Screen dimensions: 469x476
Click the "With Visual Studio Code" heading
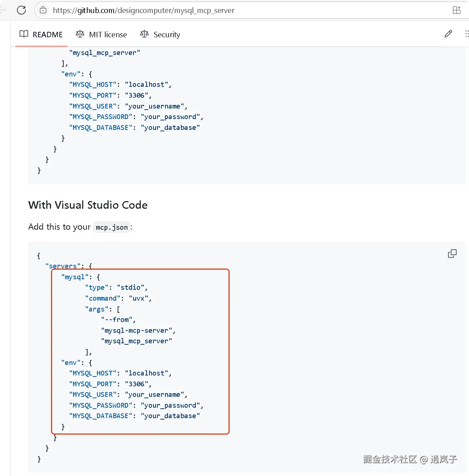click(88, 205)
